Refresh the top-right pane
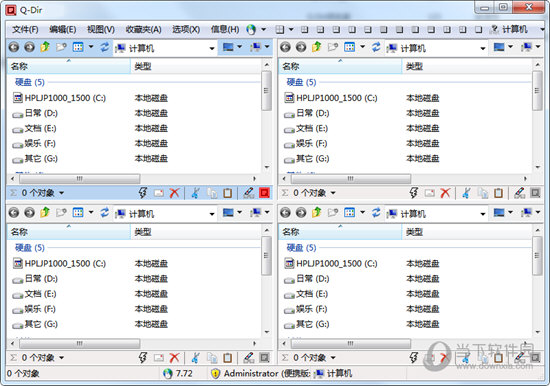The height and width of the screenshot is (386, 550). [x=376, y=47]
